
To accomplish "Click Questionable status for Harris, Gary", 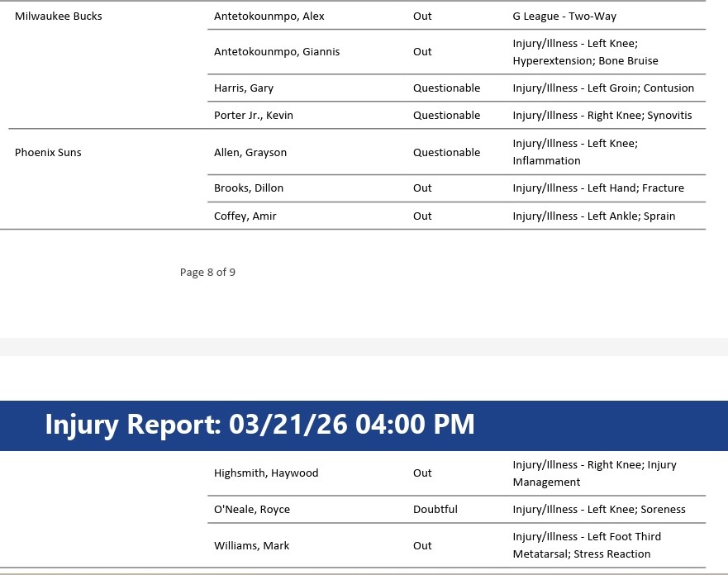I will pyautogui.click(x=447, y=88).
